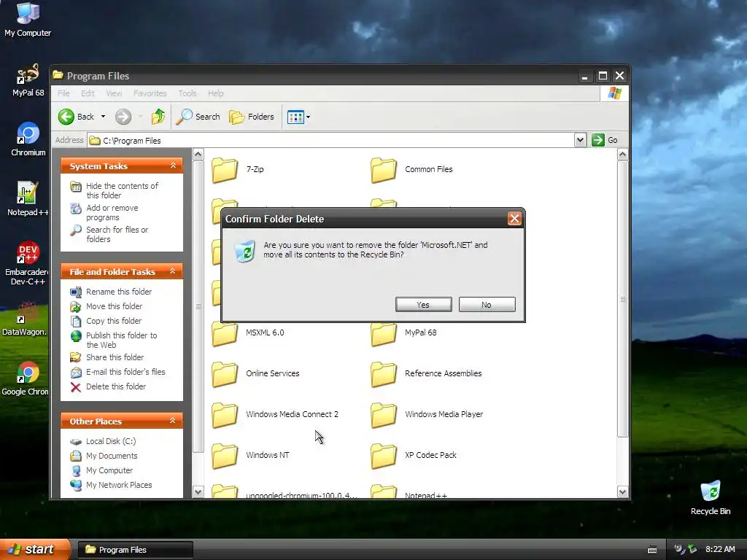Select the Reference Assemblies folder icon
The height and width of the screenshot is (560, 747).
point(384,374)
